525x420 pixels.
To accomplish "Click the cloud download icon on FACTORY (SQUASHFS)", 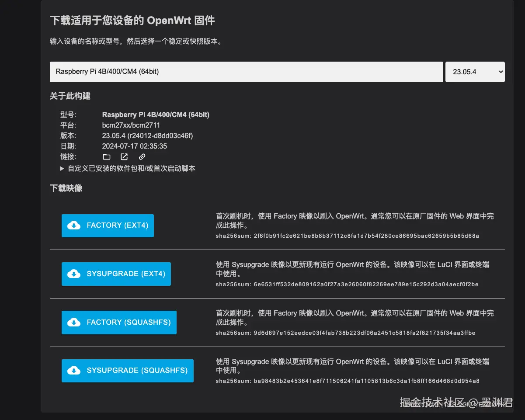I will point(74,323).
